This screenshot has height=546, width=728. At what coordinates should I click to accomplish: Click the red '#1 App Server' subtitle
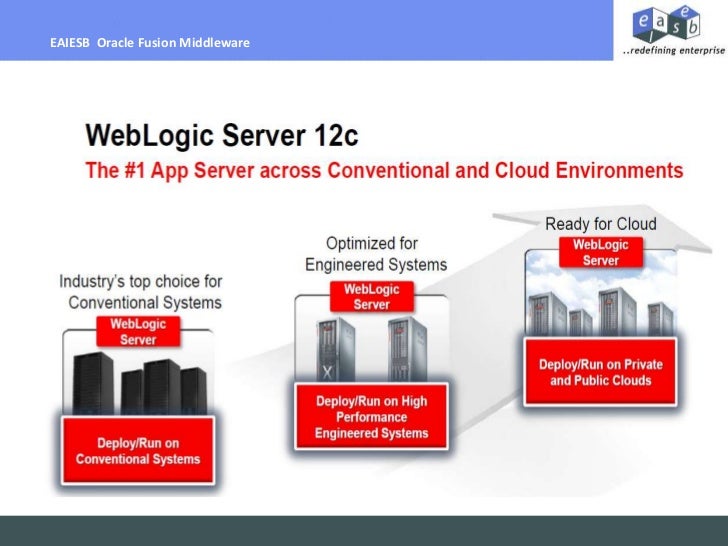384,170
